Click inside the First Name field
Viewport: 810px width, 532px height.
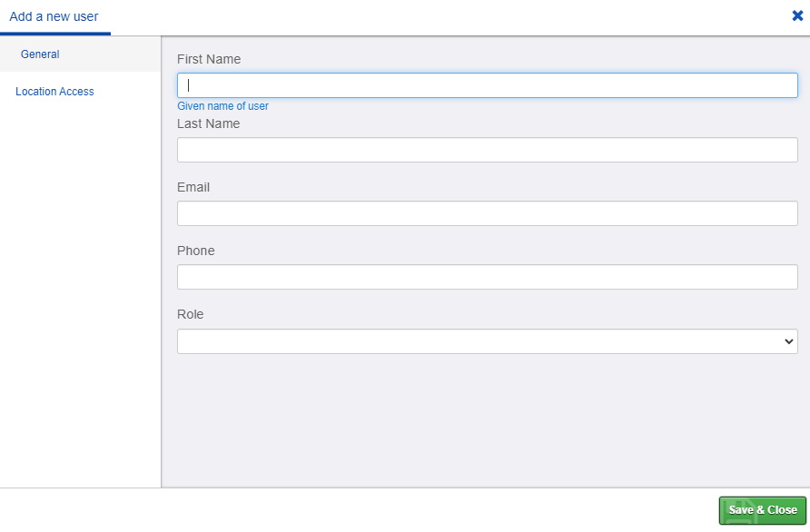tap(488, 85)
